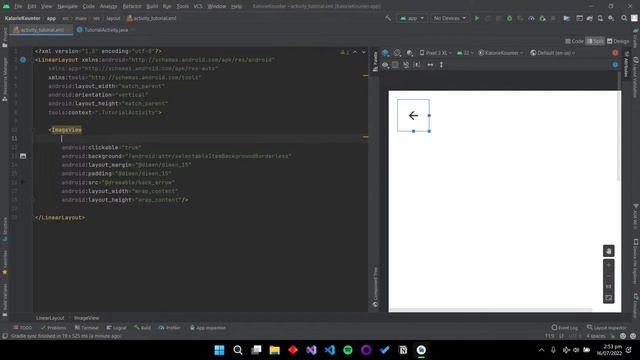
Task: Open Notion from the taskbar
Action: coord(403,350)
